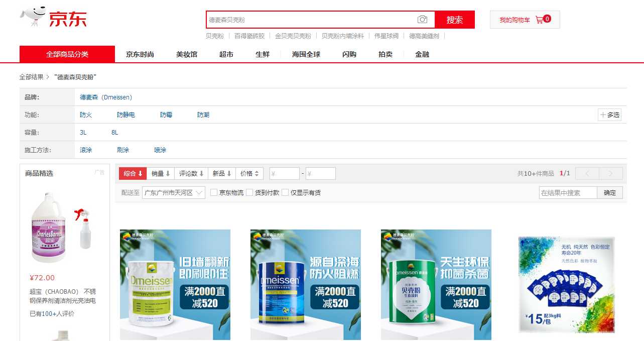The image size is (644, 341).
Task: Enable the 京东物流 filter checkbox
Action: [213, 192]
